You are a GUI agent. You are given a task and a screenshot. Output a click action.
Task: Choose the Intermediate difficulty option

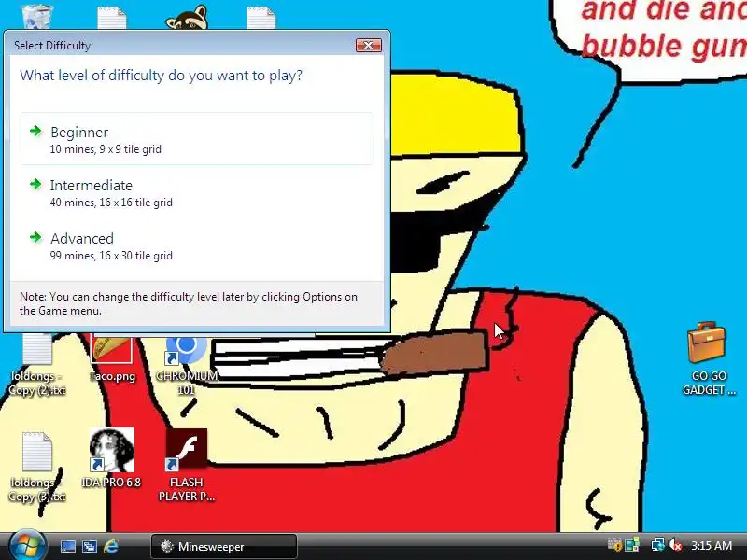pyautogui.click(x=196, y=192)
